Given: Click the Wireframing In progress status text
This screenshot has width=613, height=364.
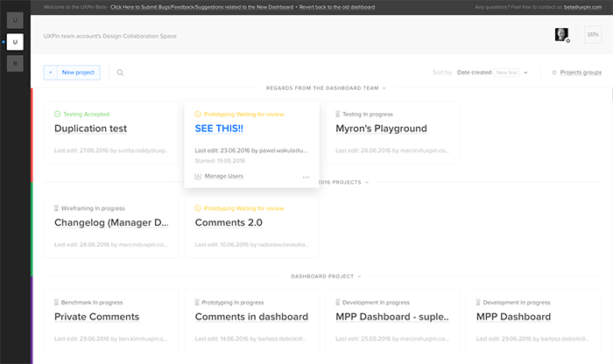Looking at the screenshot, I should (x=93, y=208).
